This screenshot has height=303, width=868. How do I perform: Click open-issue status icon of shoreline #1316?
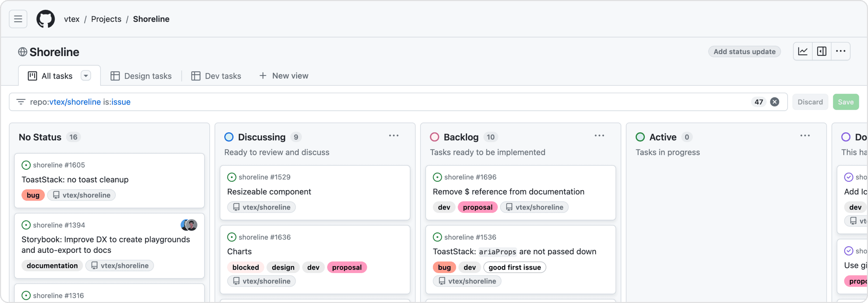point(26,295)
